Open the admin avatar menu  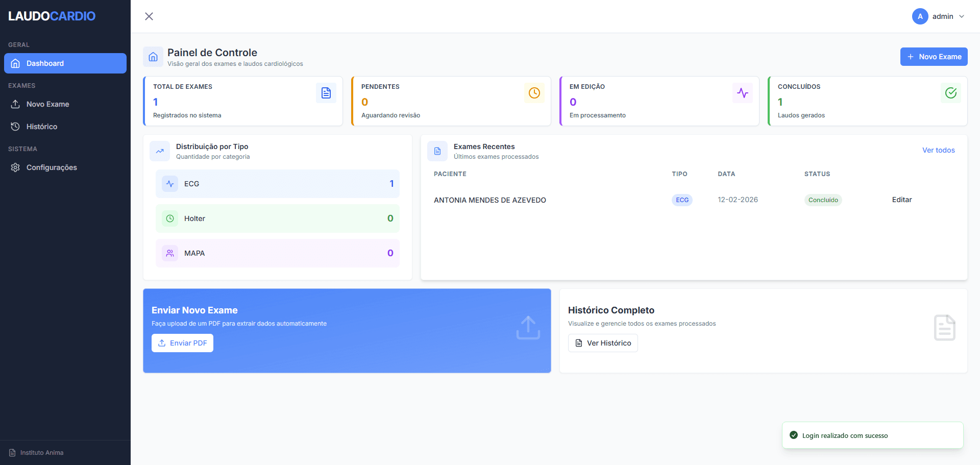click(x=920, y=16)
